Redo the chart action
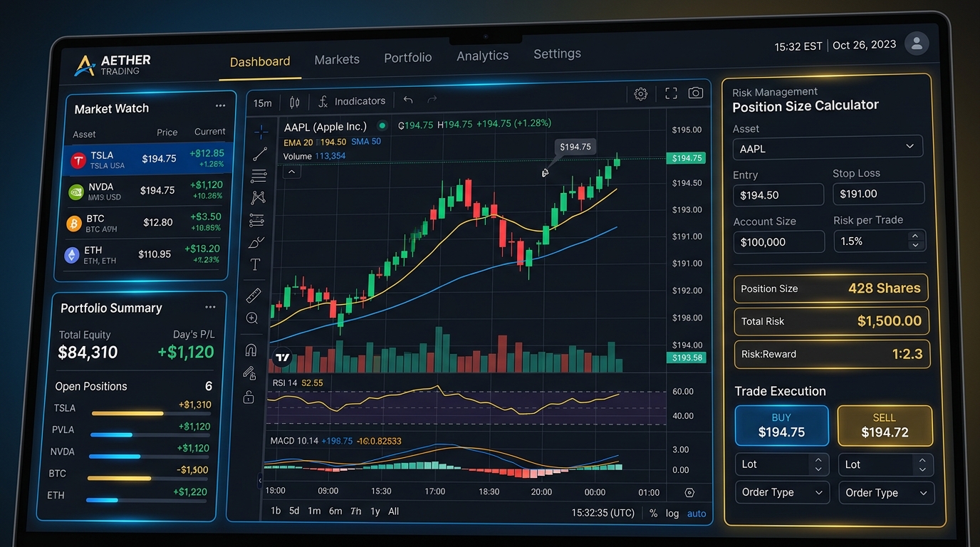This screenshot has height=547, width=980. pyautogui.click(x=432, y=100)
